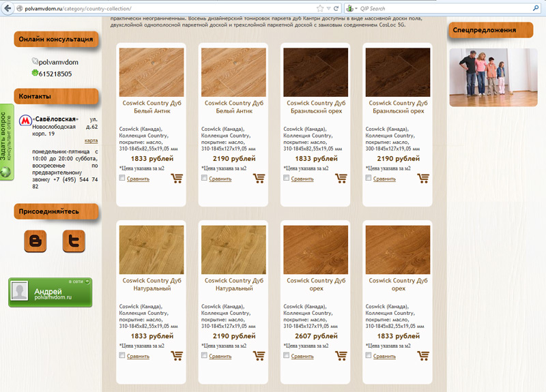Tick Сравнить checkbox for Натуральный 1833 рублей

[122, 355]
